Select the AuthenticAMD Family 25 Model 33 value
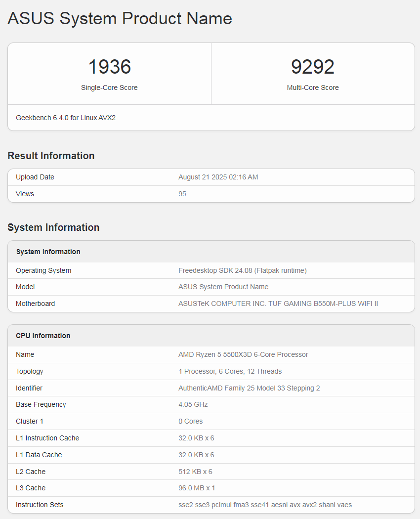The image size is (420, 519). point(249,388)
